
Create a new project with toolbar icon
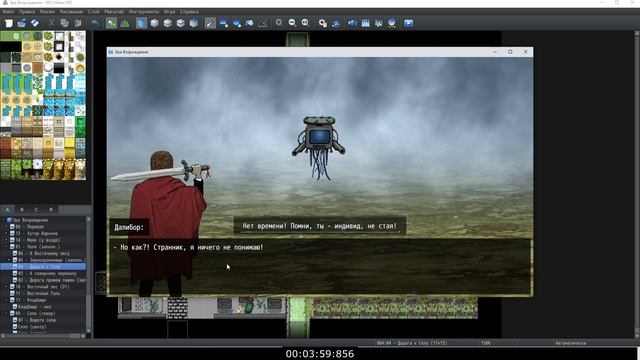pos(9,23)
